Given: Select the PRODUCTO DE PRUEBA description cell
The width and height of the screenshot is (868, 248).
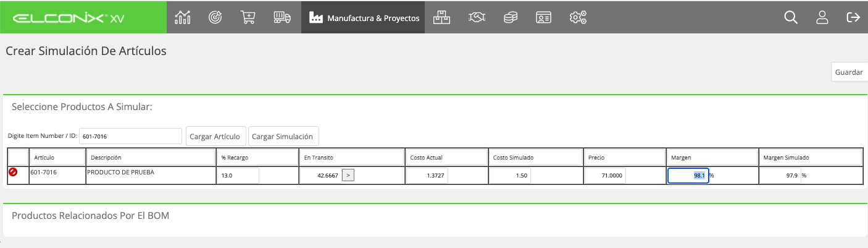Looking at the screenshot, I should [x=151, y=176].
